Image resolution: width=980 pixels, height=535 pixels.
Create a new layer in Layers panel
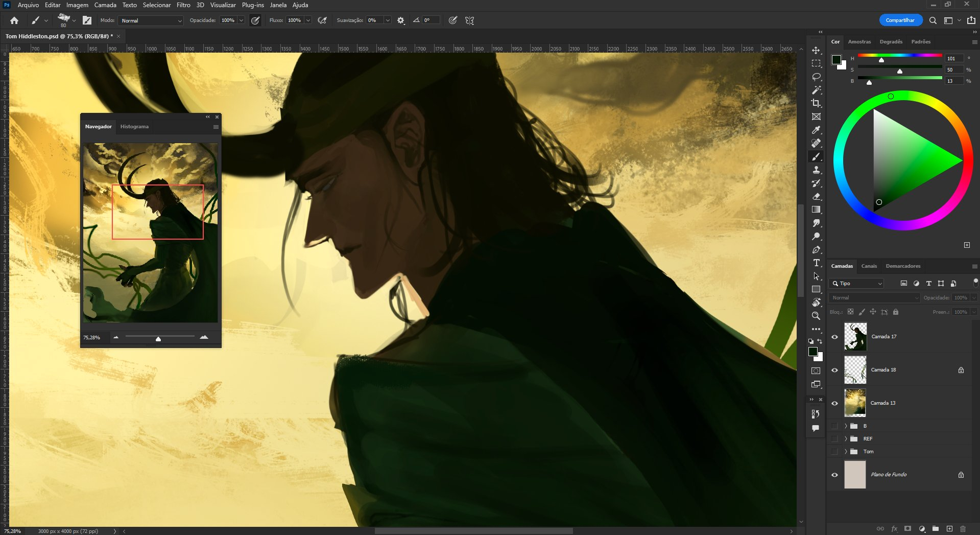tap(949, 529)
